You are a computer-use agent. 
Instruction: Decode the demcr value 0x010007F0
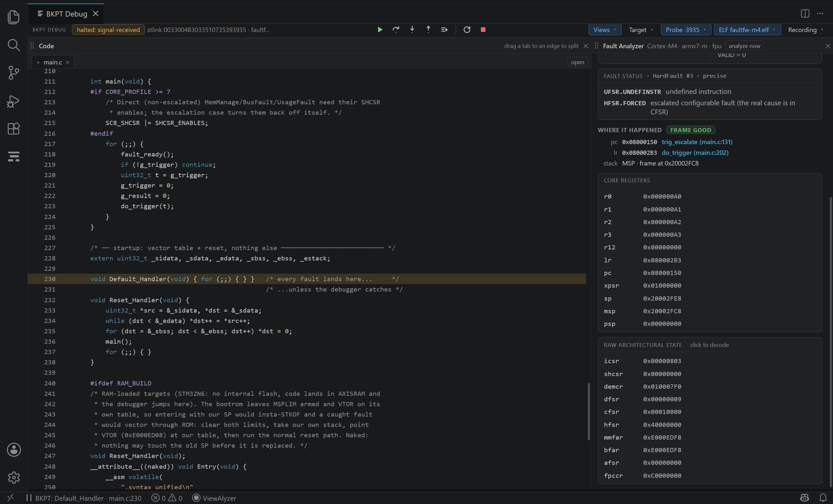[x=662, y=386]
